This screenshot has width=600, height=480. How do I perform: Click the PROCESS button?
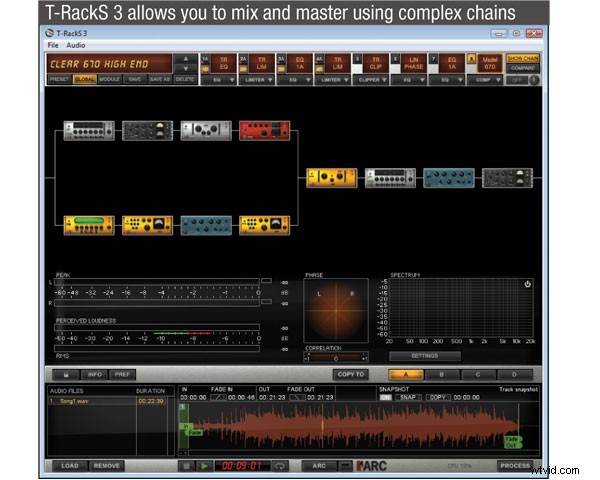point(515,466)
